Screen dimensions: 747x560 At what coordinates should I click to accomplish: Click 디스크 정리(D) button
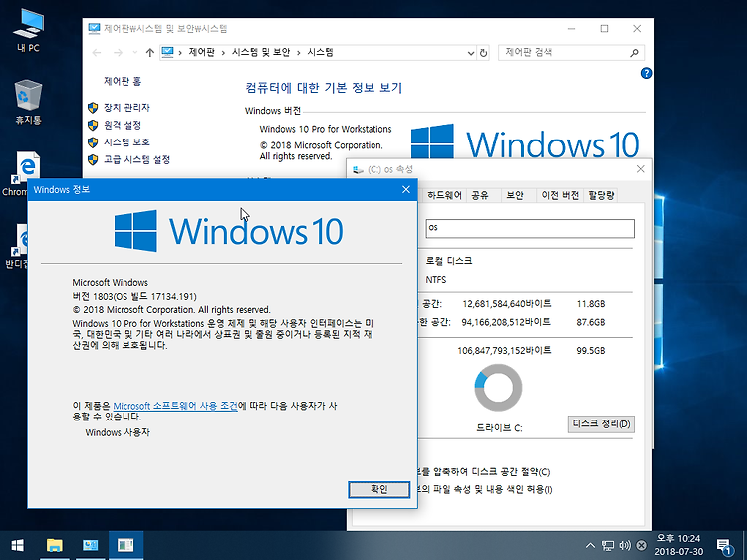[602, 424]
